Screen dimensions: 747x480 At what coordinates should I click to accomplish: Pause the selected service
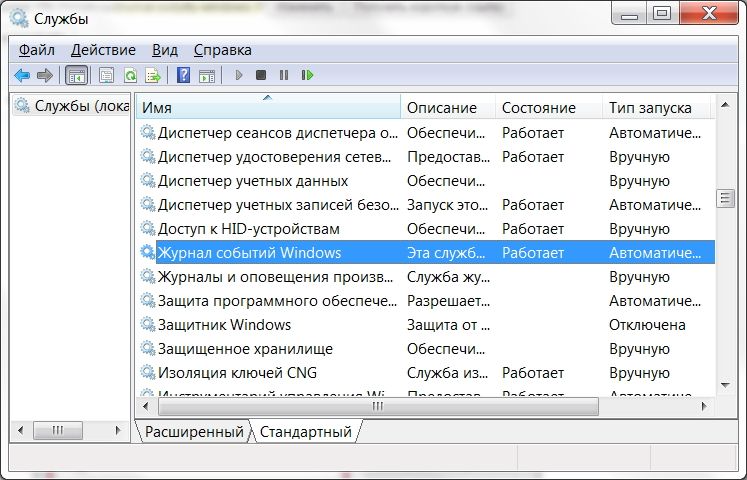pyautogui.click(x=284, y=75)
